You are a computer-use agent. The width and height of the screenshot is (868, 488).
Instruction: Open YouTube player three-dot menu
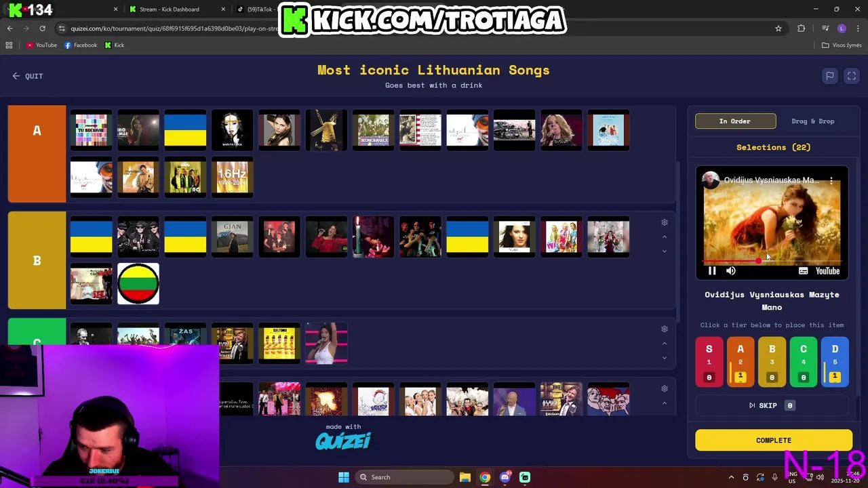[x=831, y=180]
